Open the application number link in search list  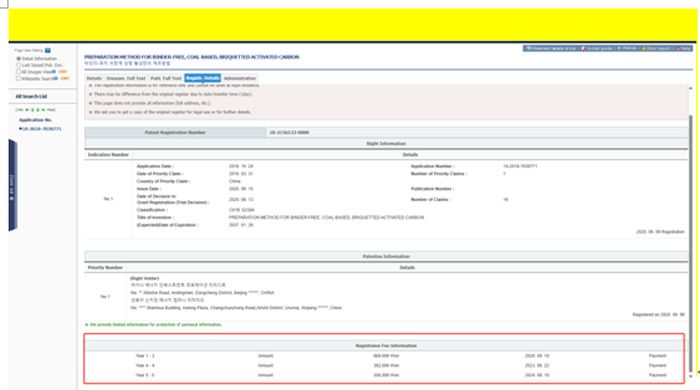pos(42,129)
